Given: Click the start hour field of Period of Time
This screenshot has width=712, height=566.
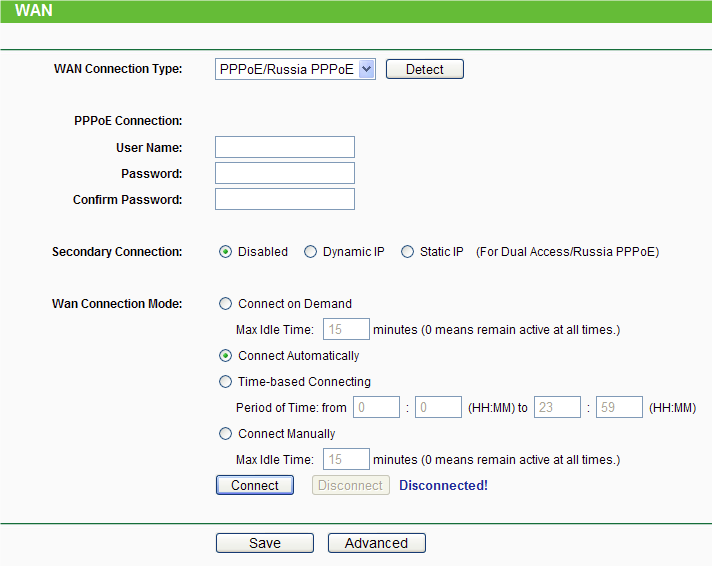Looking at the screenshot, I should [376, 407].
